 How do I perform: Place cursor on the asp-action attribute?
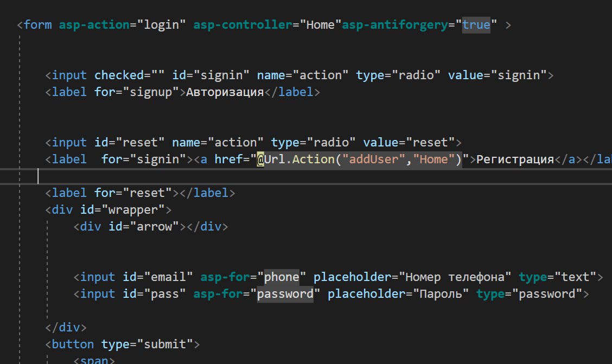click(94, 24)
